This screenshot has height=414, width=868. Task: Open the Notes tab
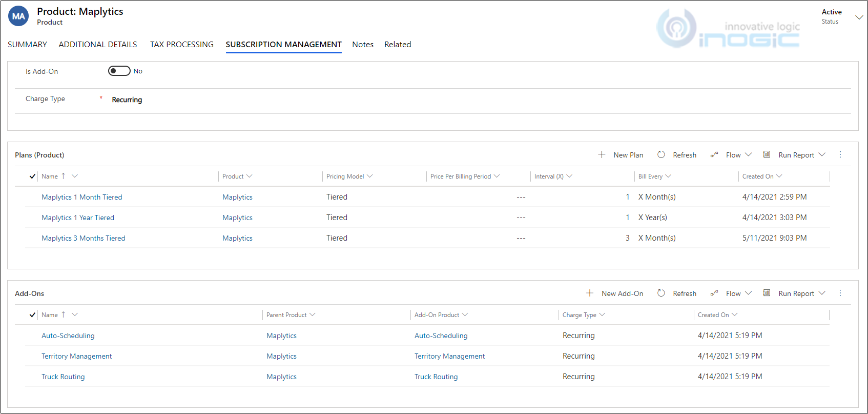coord(363,45)
